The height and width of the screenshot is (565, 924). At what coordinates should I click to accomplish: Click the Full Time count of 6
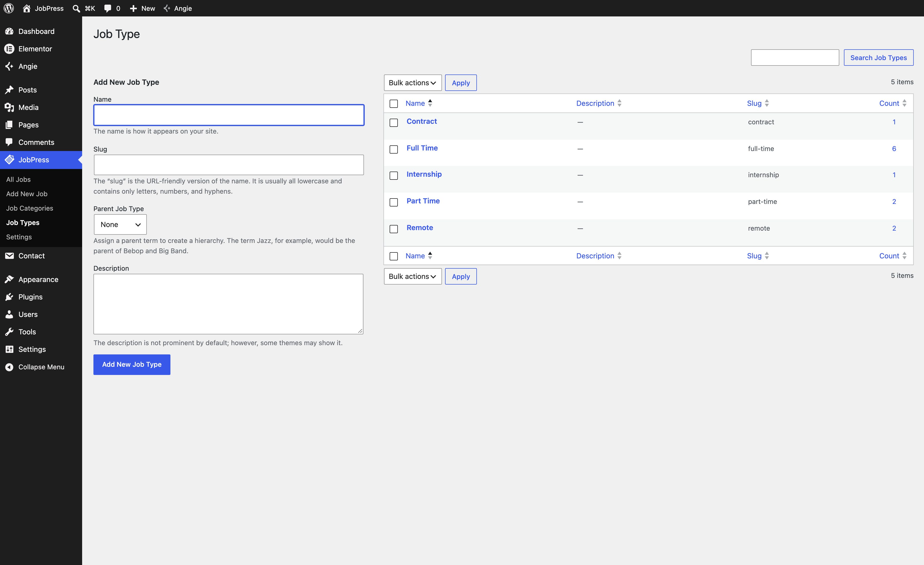(x=894, y=148)
